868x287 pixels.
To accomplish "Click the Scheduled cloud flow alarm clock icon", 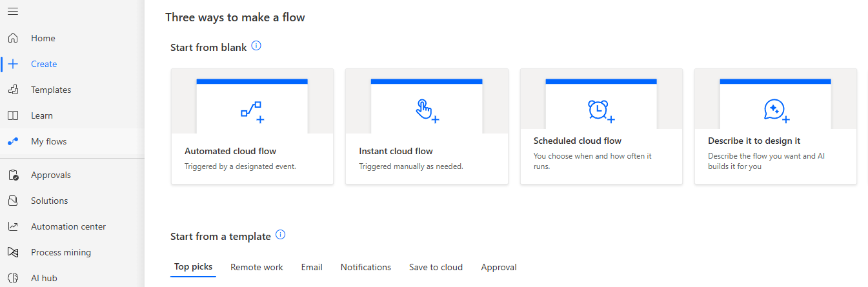I will (x=601, y=110).
